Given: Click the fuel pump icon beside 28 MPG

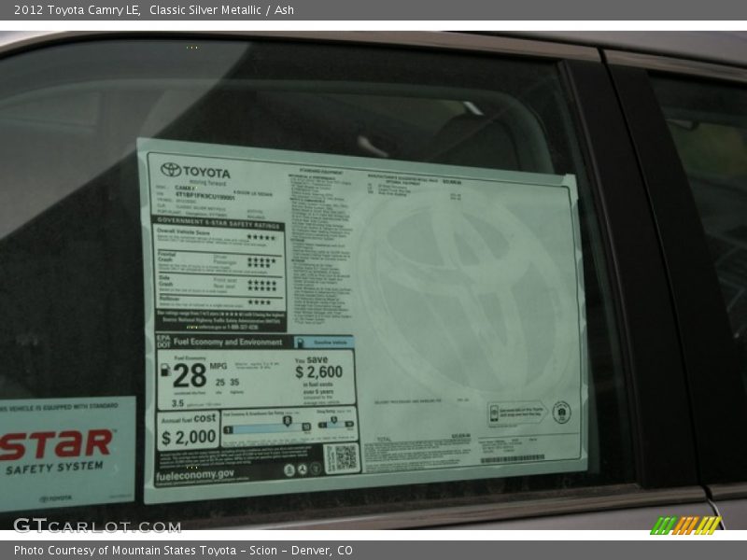Looking at the screenshot, I should pos(165,371).
